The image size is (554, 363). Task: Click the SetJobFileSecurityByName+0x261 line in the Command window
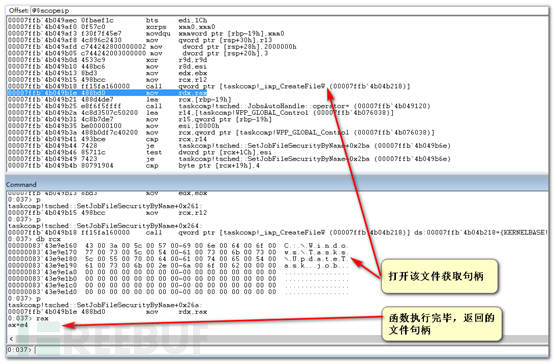click(106, 206)
